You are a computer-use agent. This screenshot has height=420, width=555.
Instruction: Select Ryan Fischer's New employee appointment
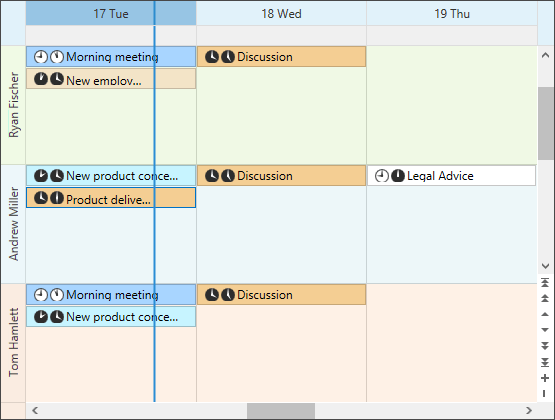[x=111, y=79]
